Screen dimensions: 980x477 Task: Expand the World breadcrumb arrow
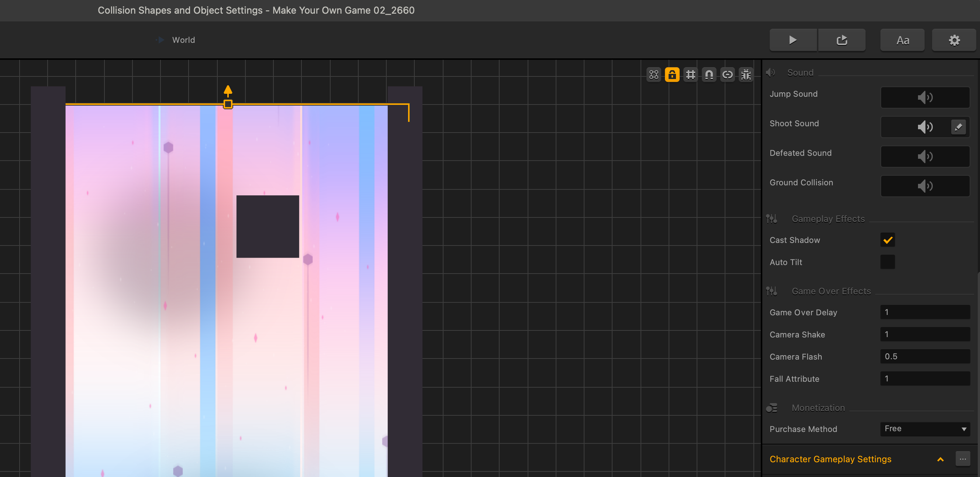tap(161, 40)
